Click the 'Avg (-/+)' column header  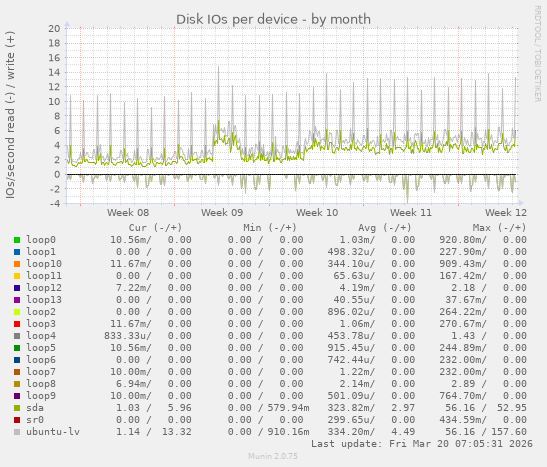(x=384, y=228)
